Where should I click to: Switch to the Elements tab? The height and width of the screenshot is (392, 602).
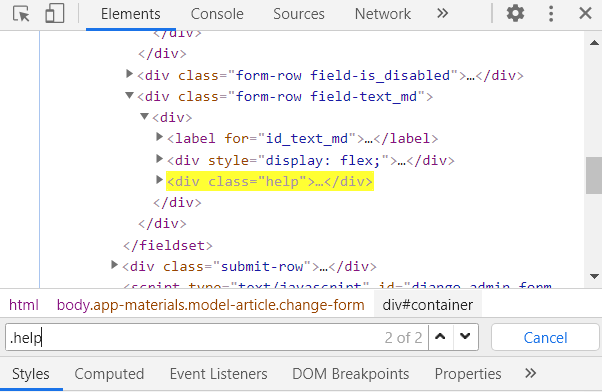click(x=131, y=14)
